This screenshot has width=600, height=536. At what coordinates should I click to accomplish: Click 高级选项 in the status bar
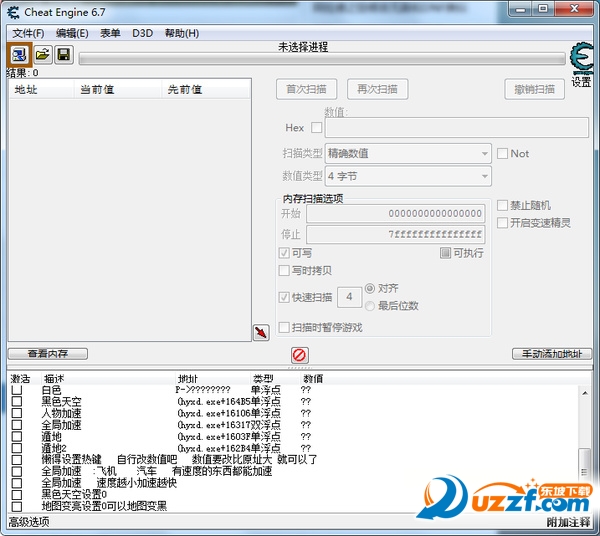29,522
